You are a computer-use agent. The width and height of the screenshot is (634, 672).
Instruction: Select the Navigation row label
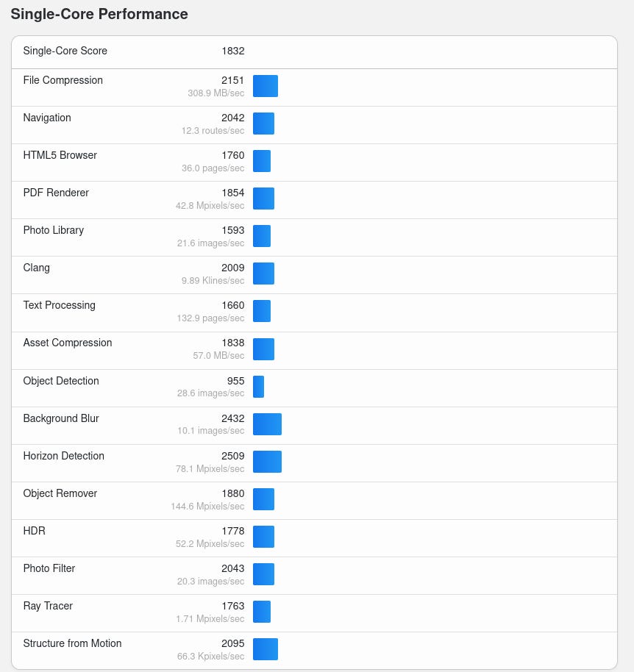click(47, 118)
